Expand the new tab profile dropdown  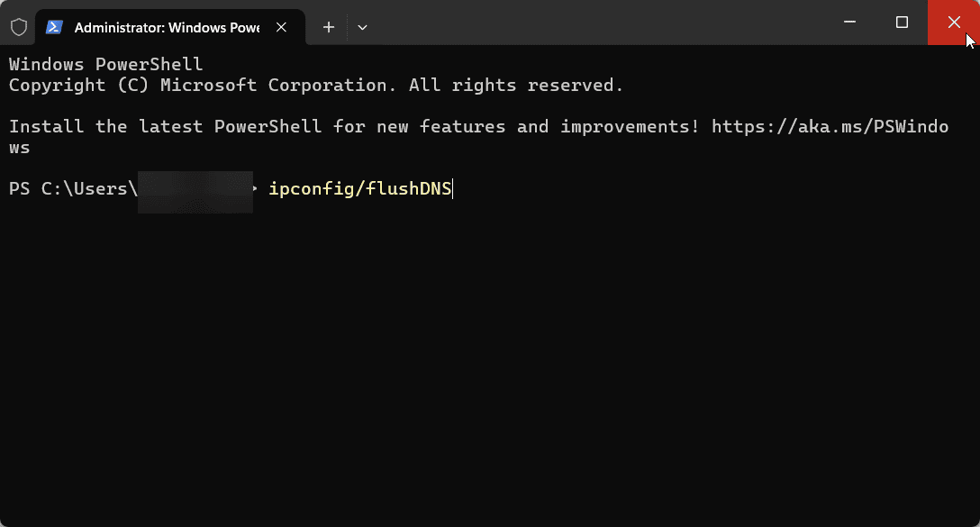[362, 27]
